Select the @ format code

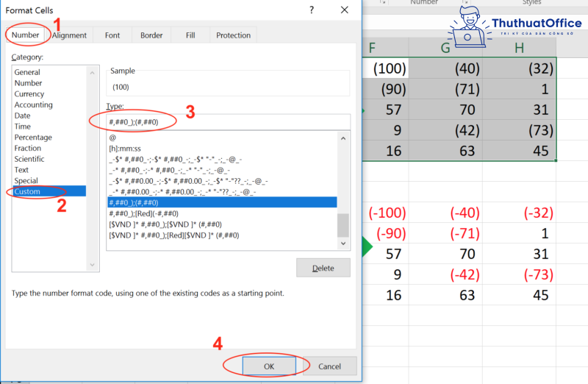point(222,138)
